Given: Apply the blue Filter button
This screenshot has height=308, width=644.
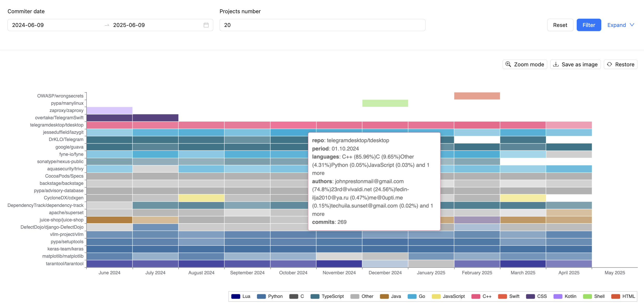Looking at the screenshot, I should coord(589,25).
